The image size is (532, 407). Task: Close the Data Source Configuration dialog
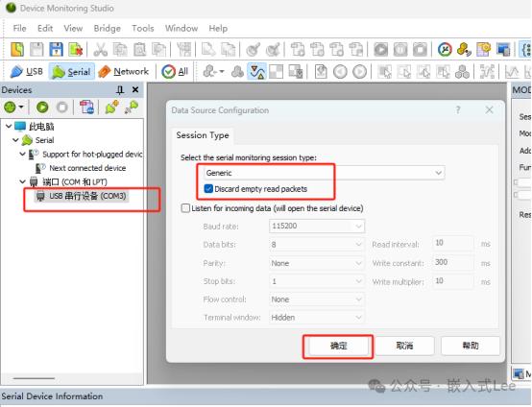pyautogui.click(x=489, y=109)
